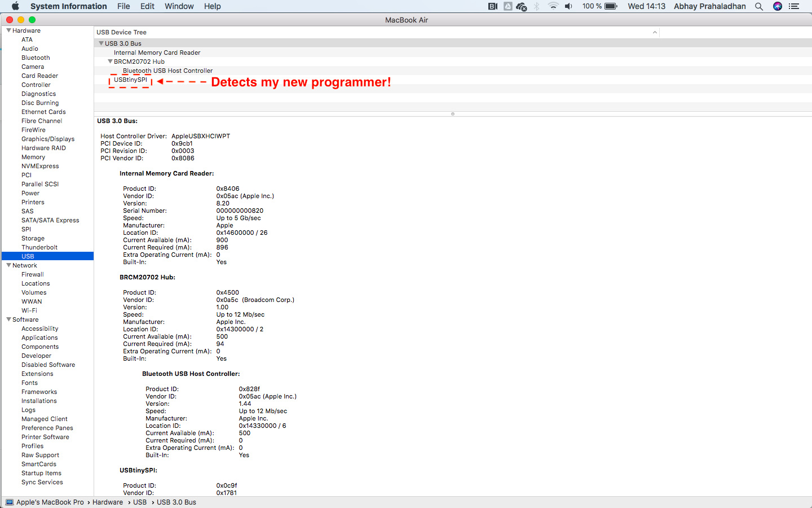The height and width of the screenshot is (508, 812).
Task: Click the computer icon in the path bar
Action: pos(10,502)
